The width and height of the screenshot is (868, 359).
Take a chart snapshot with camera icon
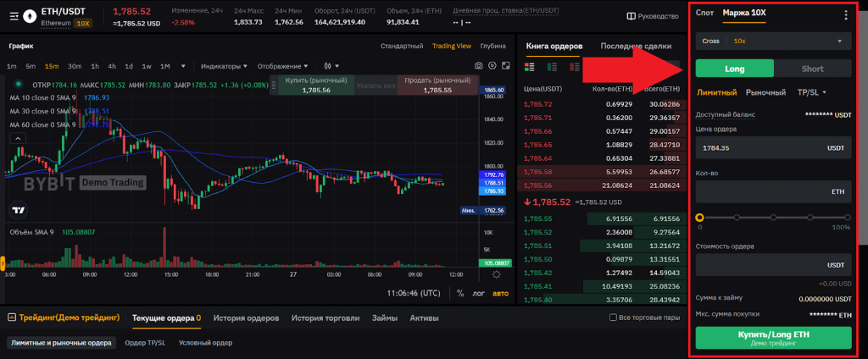(479, 65)
